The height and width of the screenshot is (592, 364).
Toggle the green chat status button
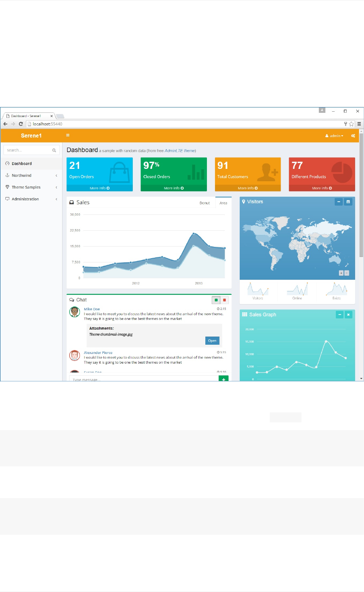216,300
